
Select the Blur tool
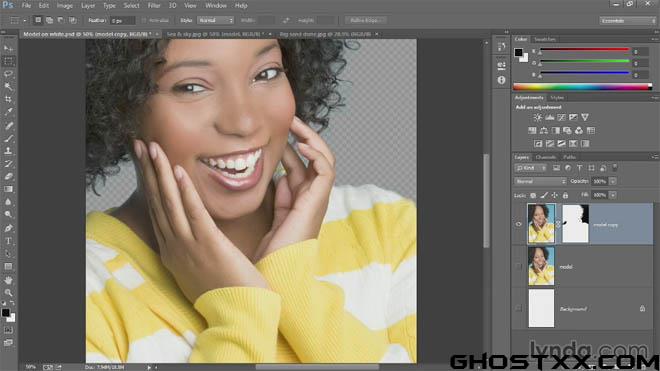tap(8, 202)
